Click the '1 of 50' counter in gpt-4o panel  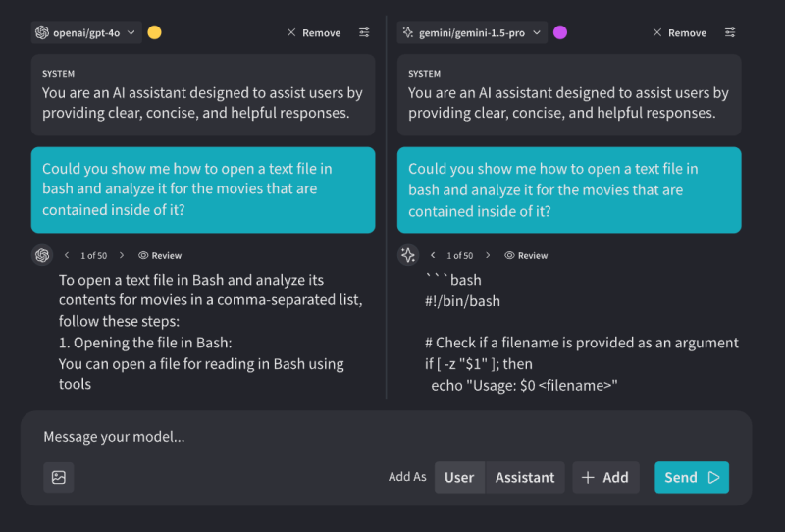click(93, 255)
